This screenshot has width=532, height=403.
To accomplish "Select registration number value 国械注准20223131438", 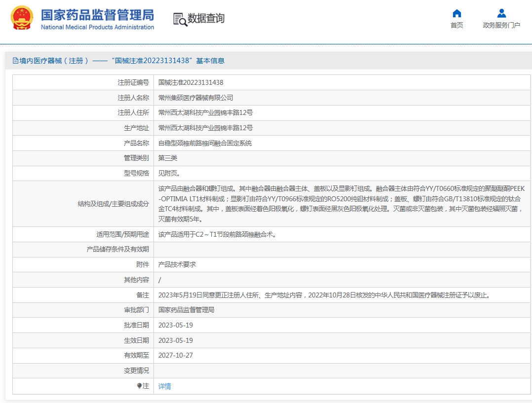I will tap(190, 82).
